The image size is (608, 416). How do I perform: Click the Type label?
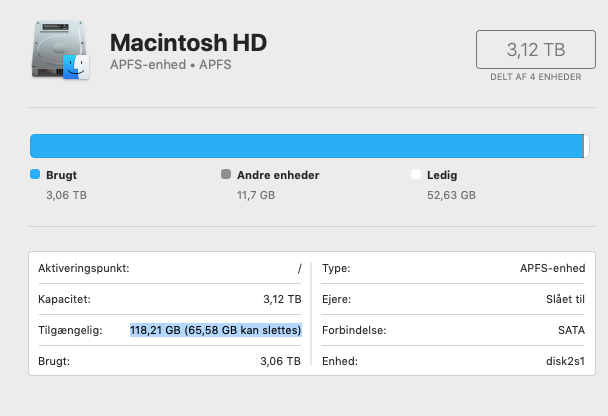point(336,268)
